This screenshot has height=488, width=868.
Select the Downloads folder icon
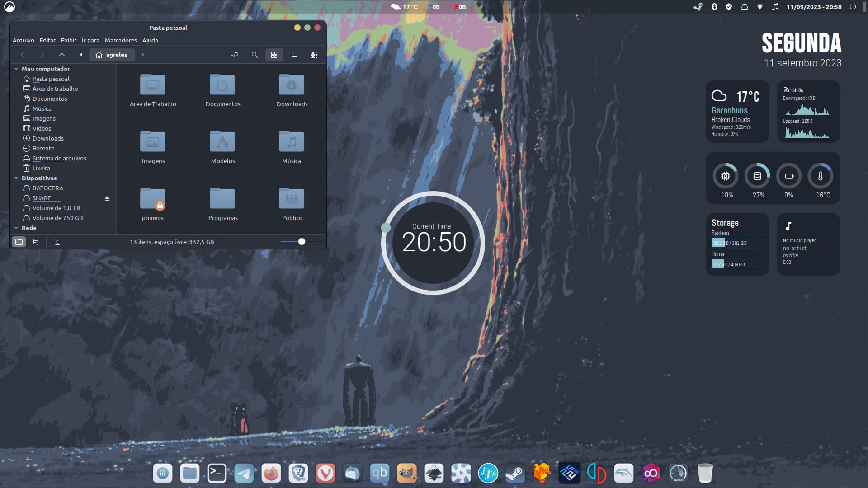[292, 84]
